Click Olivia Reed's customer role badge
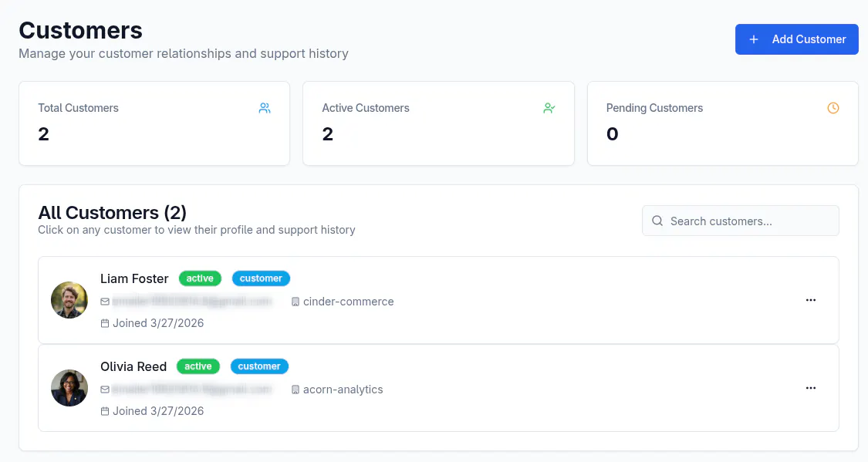Image resolution: width=868 pixels, height=462 pixels. click(x=259, y=366)
